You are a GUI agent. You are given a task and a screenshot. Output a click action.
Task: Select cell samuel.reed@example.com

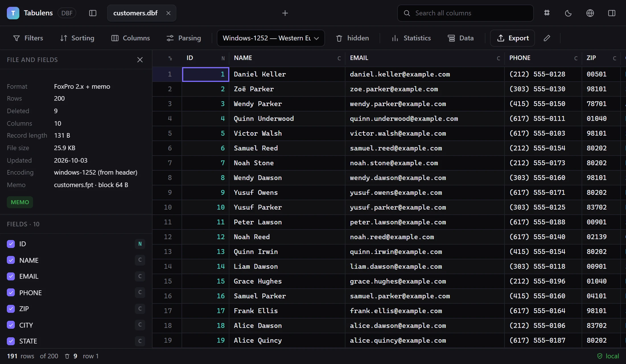click(425, 148)
